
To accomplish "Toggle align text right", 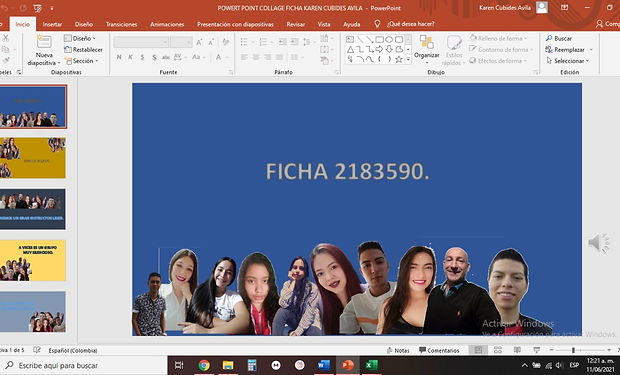I will pyautogui.click(x=268, y=57).
